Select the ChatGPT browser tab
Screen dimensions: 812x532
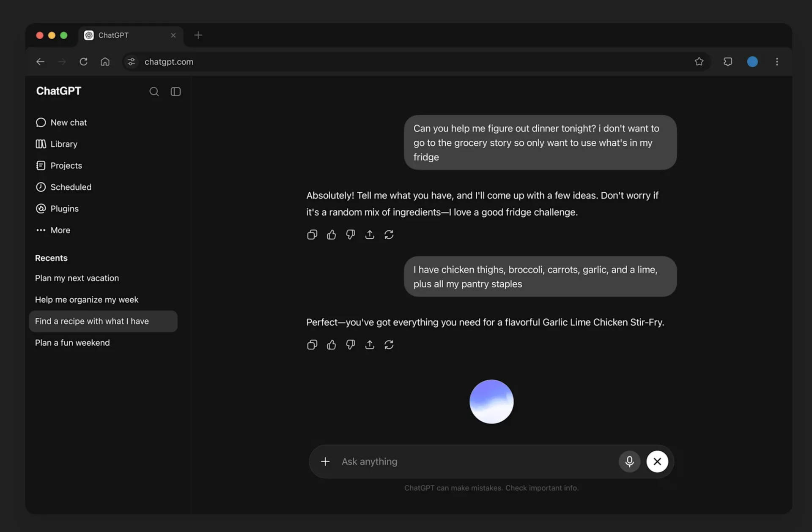[131, 35]
